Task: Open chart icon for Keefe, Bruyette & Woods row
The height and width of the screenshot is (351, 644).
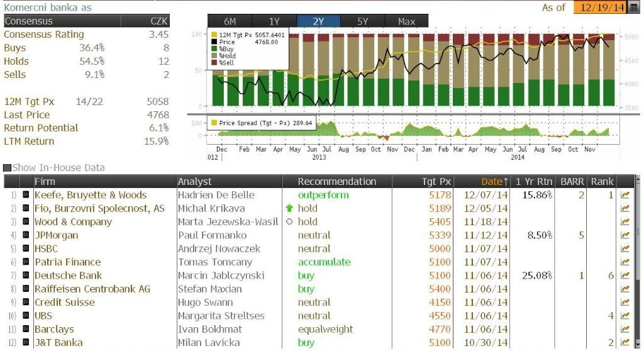Action: tap(625, 195)
